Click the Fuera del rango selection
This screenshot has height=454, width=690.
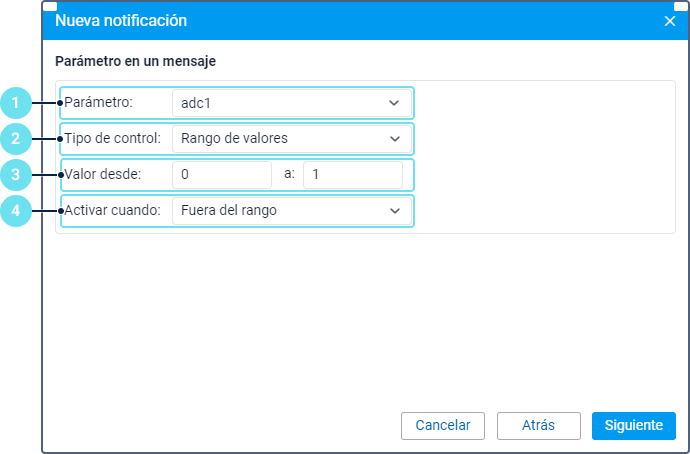click(x=229, y=210)
